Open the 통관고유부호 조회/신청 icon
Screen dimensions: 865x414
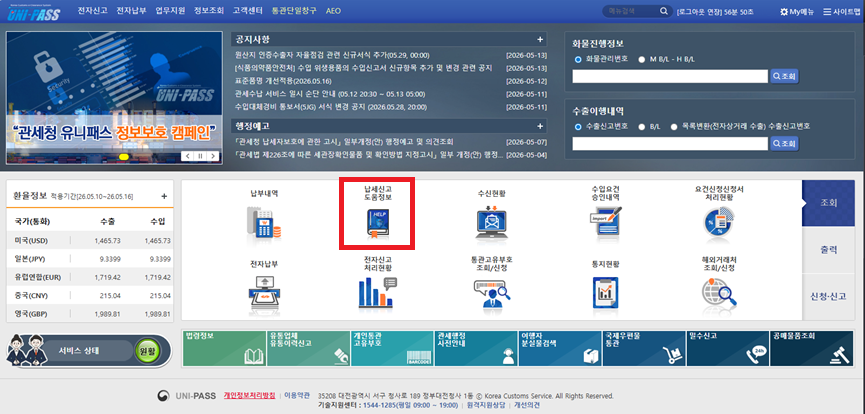pyautogui.click(x=492, y=293)
